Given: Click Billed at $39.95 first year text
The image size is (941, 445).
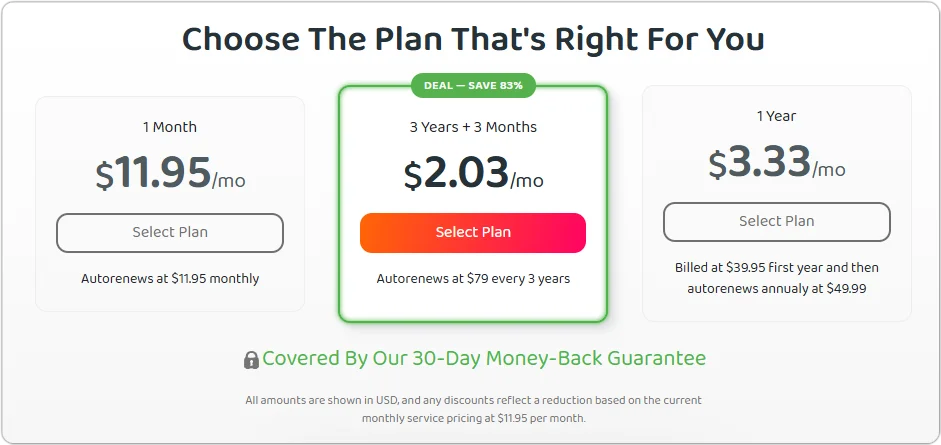Looking at the screenshot, I should [x=776, y=268].
